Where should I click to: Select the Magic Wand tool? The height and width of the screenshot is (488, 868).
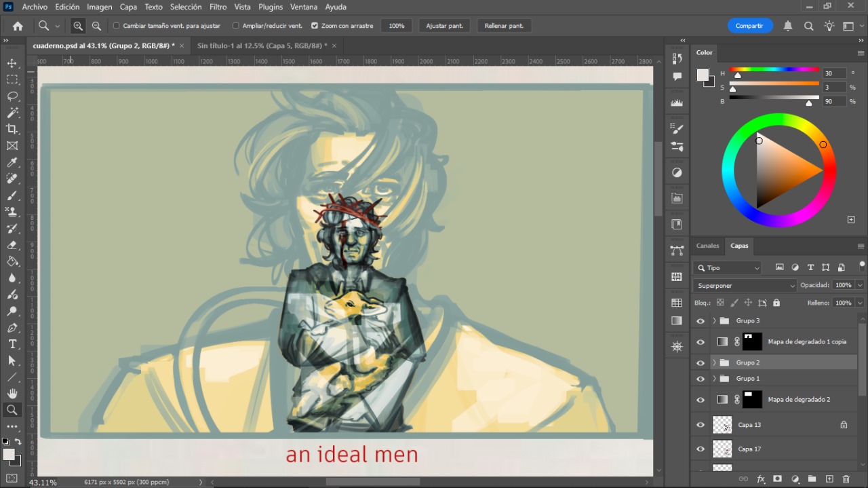[x=12, y=113]
